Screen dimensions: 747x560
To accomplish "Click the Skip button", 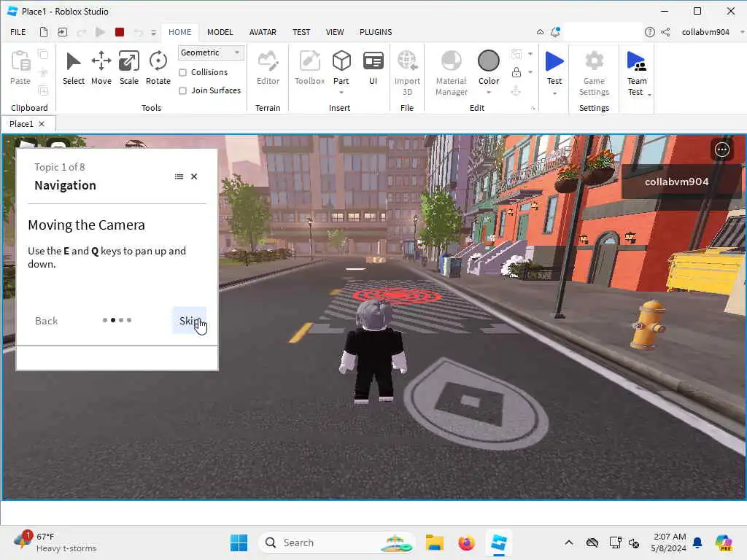I will pos(189,321).
